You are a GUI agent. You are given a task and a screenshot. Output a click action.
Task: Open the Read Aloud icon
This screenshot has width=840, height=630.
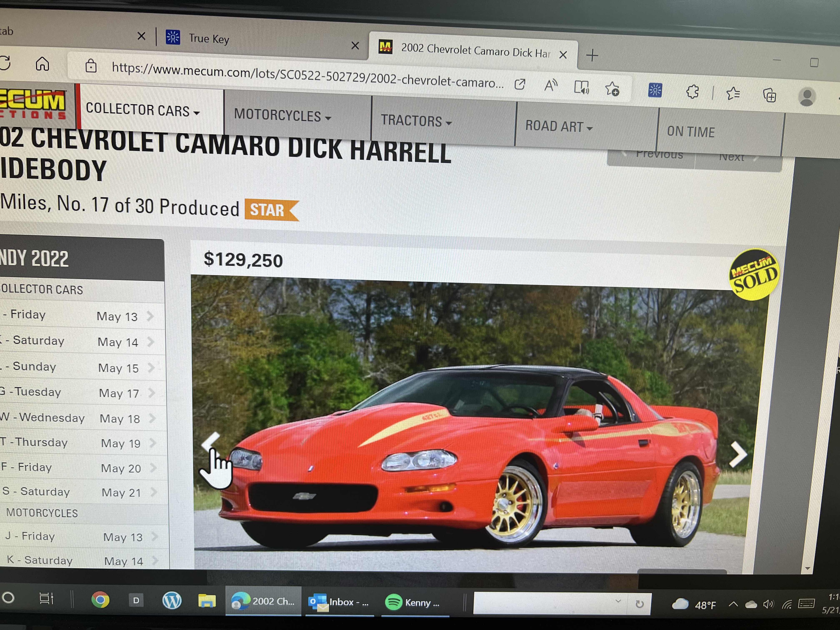(551, 85)
